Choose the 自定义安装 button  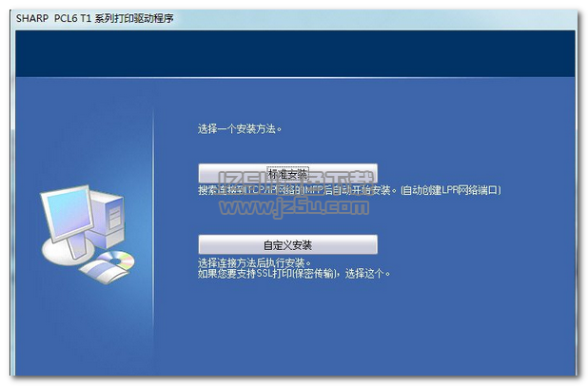pos(287,244)
